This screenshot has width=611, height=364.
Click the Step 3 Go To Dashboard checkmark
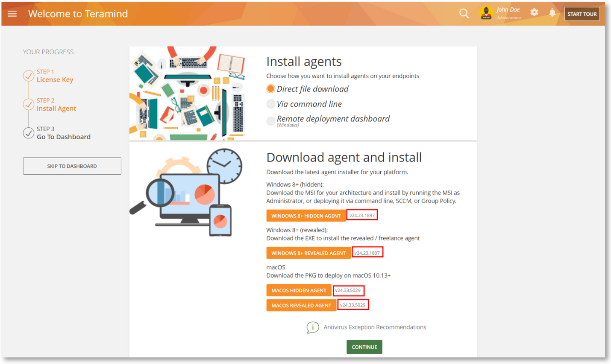tap(29, 133)
